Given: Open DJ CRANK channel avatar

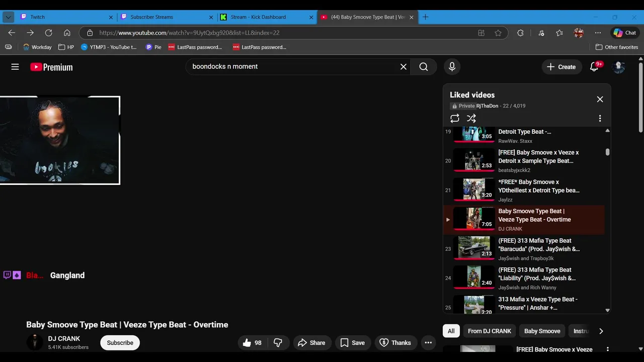Looking at the screenshot, I should [x=35, y=342].
